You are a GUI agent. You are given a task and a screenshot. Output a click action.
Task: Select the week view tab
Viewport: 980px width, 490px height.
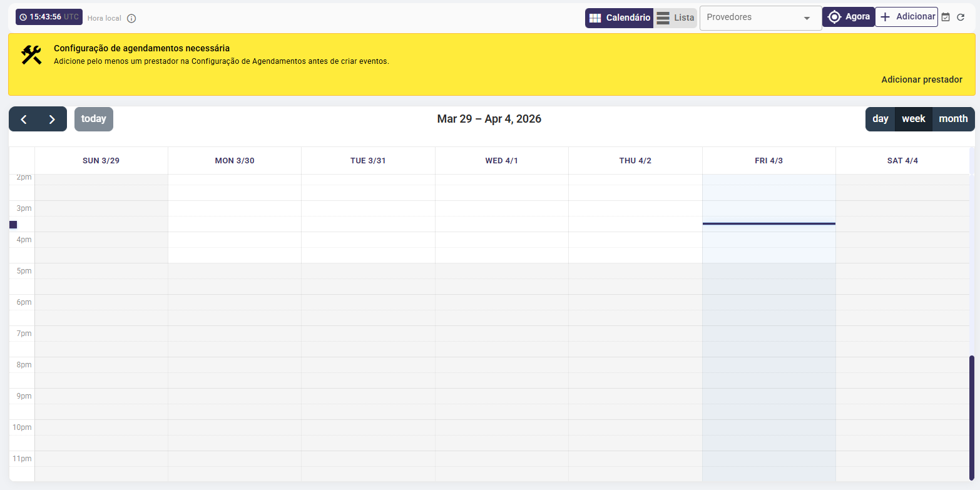click(x=914, y=119)
